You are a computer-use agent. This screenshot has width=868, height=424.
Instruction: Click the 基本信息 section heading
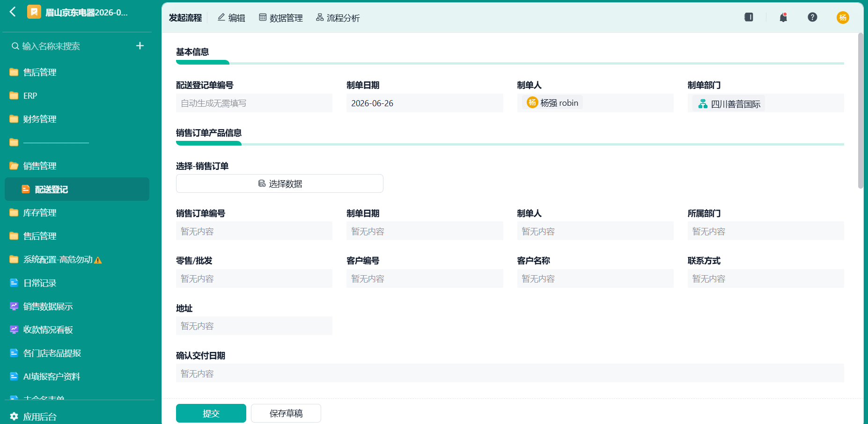click(x=192, y=52)
